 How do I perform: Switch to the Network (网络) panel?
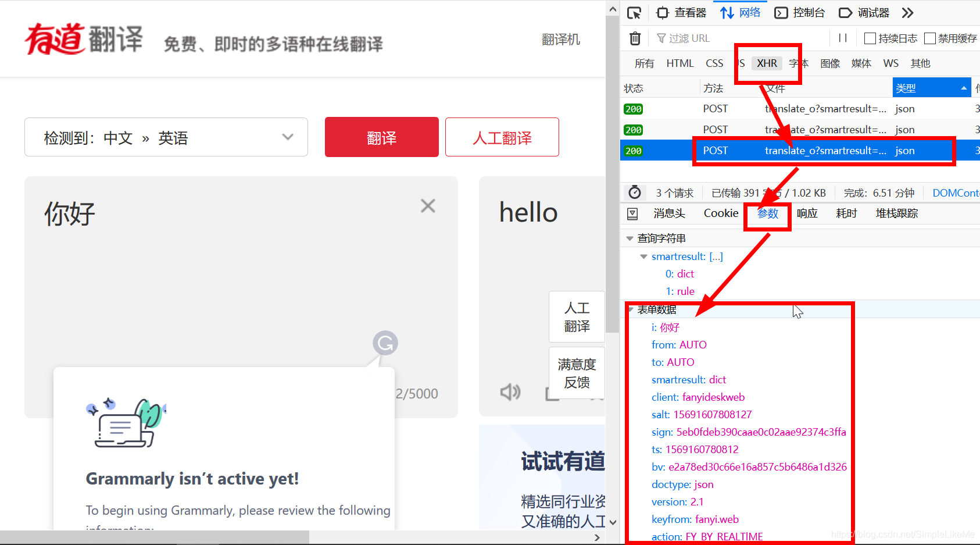(740, 13)
